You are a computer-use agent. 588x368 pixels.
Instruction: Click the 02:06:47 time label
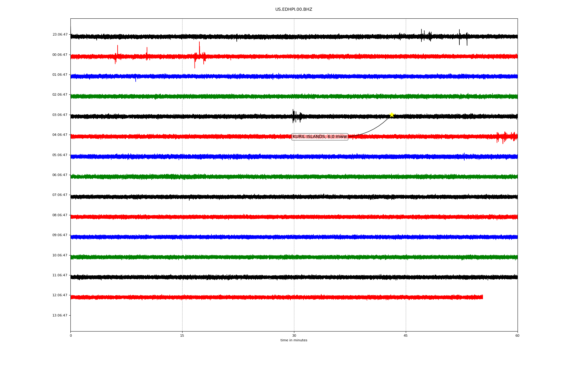(60, 95)
